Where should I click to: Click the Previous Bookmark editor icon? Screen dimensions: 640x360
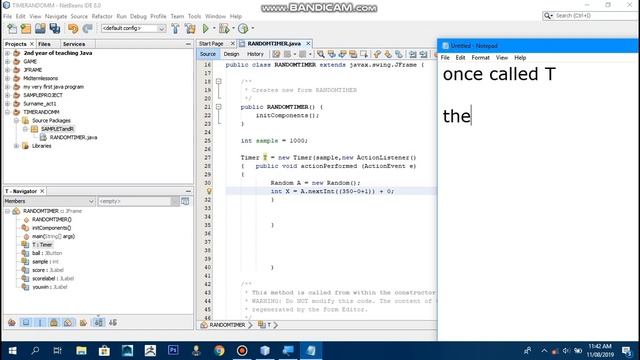coord(377,54)
